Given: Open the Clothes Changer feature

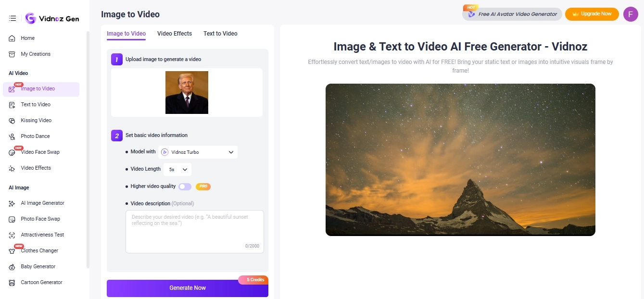Looking at the screenshot, I should click(39, 250).
